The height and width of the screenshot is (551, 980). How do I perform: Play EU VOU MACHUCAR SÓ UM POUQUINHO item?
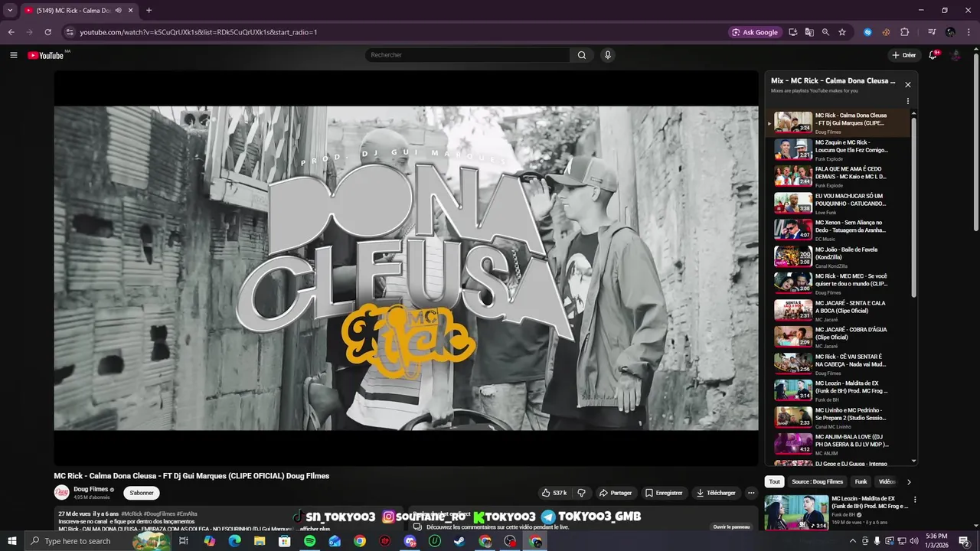[838, 203]
